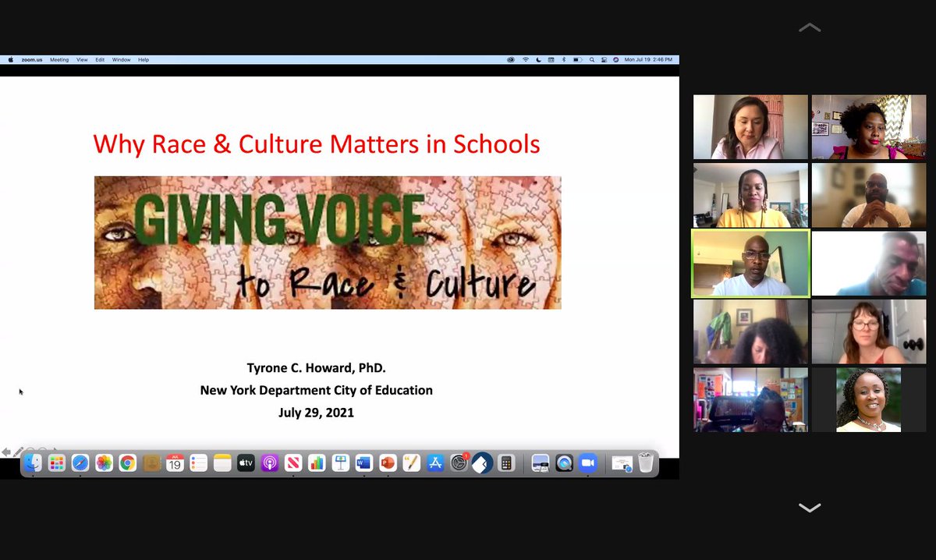Click the Bluetooth icon in menu bar
This screenshot has width=936, height=560.
point(564,59)
